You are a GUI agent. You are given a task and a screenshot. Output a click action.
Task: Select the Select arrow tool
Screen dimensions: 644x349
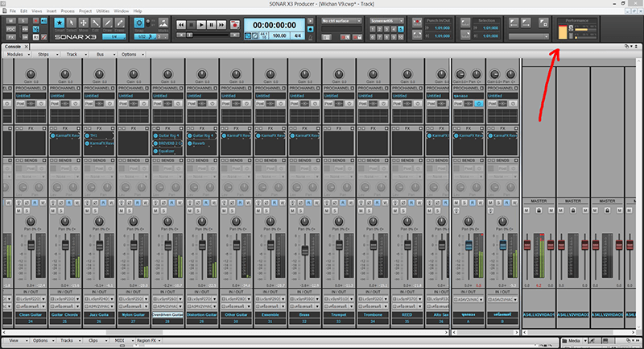72,23
